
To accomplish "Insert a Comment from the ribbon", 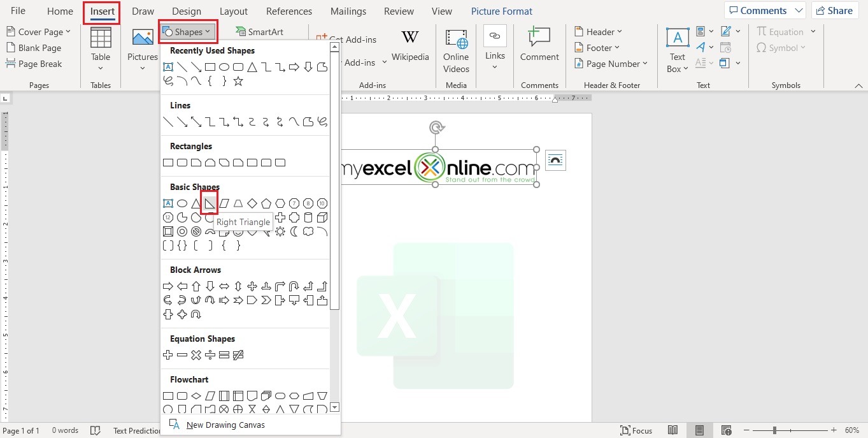I will [539, 45].
